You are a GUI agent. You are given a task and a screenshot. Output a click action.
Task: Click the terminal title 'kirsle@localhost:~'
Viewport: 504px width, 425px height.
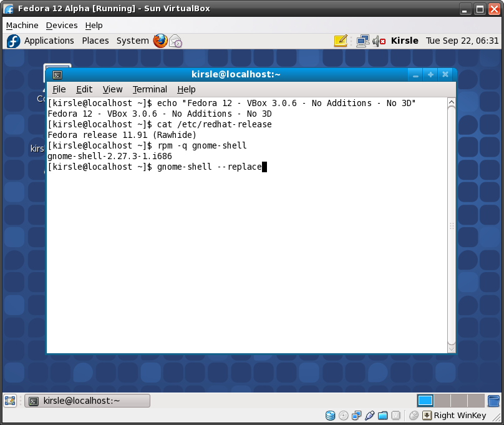236,75
